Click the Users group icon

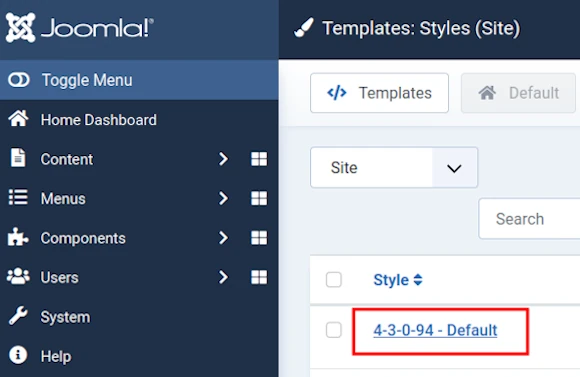[18, 276]
